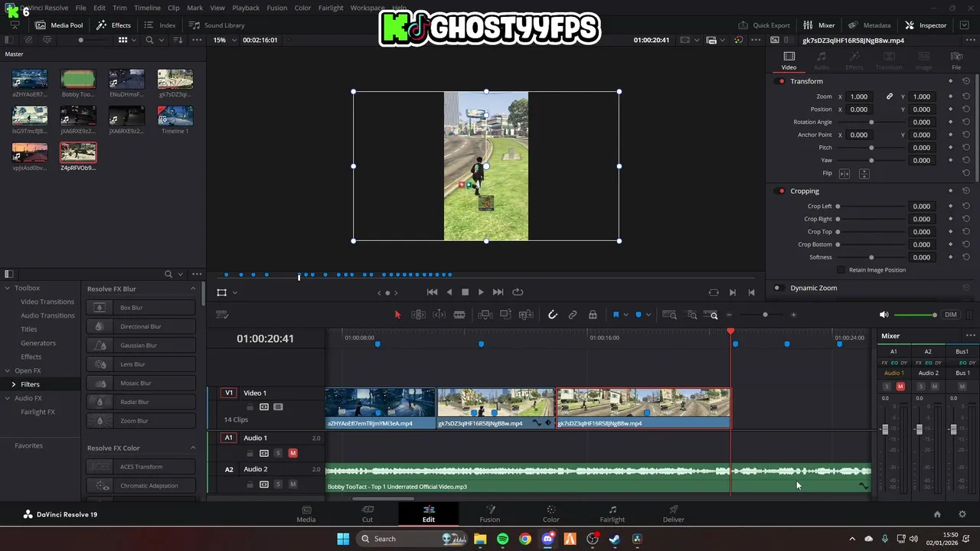Mute Audio 1 track in timeline header

292,453
